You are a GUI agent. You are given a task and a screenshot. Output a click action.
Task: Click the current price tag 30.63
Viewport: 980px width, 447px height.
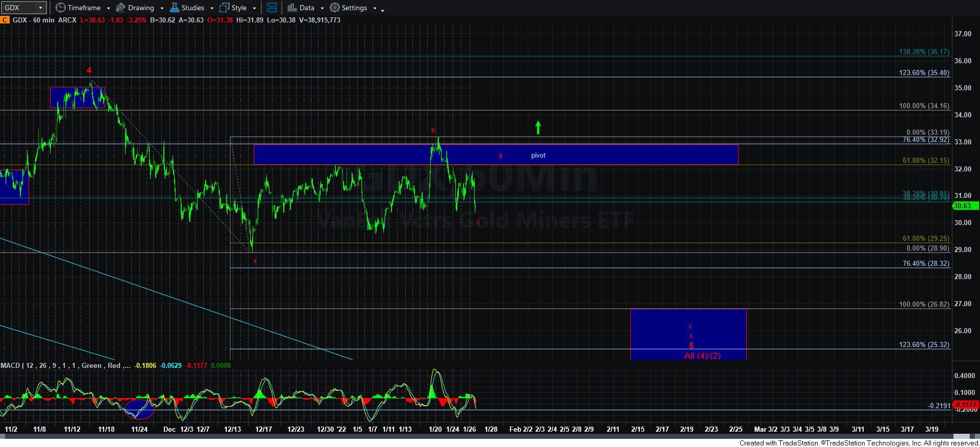click(965, 206)
